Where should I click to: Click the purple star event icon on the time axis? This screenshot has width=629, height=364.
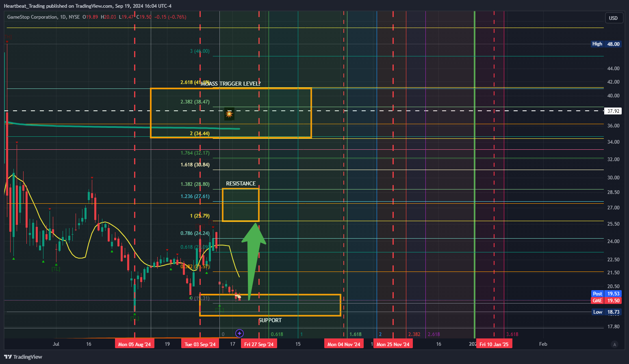click(x=240, y=334)
